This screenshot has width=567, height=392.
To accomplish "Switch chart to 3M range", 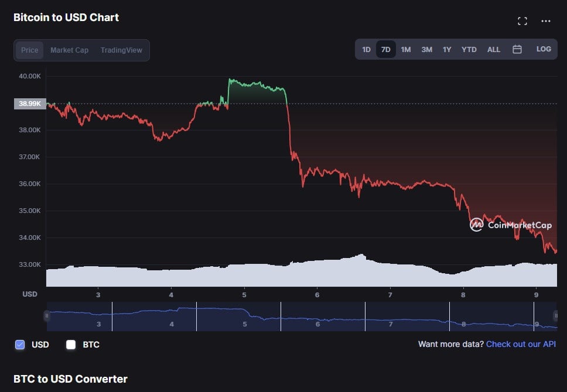I will point(426,50).
